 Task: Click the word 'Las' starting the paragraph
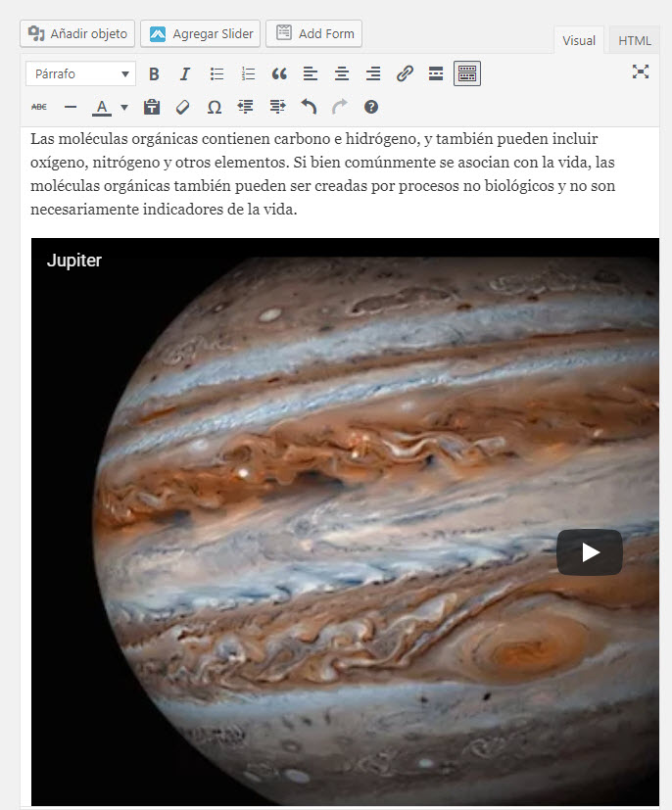tap(42, 139)
